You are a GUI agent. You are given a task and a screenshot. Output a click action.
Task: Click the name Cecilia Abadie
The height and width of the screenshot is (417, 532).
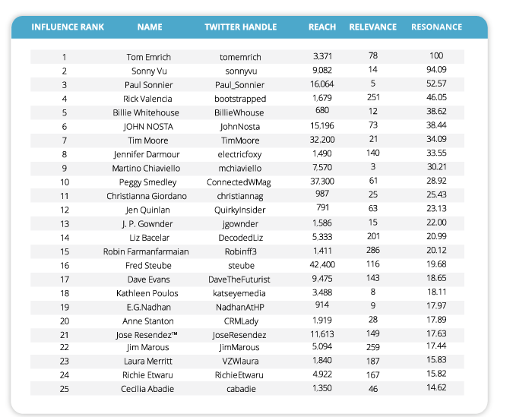[x=150, y=390]
